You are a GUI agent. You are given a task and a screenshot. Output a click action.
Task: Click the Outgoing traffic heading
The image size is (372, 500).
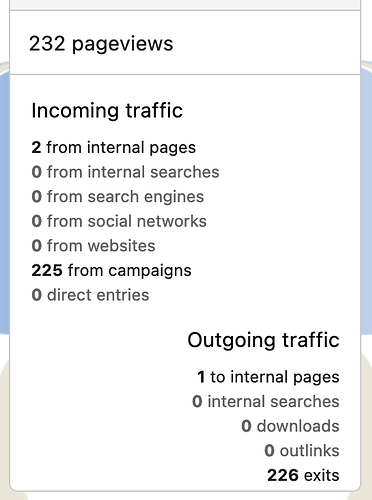click(x=263, y=340)
